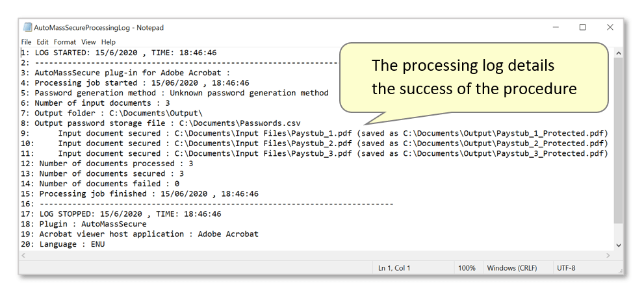
Task: Click the 'Output password storage file' line
Action: pos(161,123)
